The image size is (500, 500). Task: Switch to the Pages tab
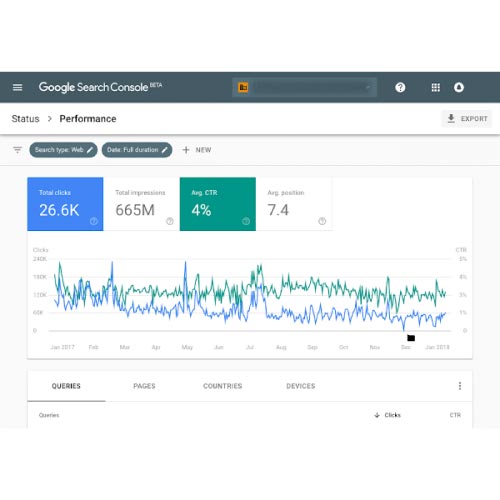(x=144, y=386)
